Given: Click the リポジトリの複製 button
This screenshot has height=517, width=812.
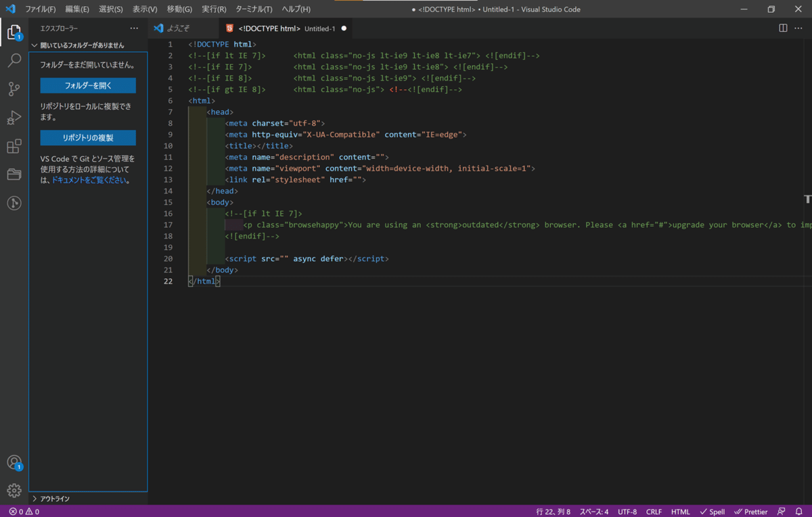Looking at the screenshot, I should [88, 137].
